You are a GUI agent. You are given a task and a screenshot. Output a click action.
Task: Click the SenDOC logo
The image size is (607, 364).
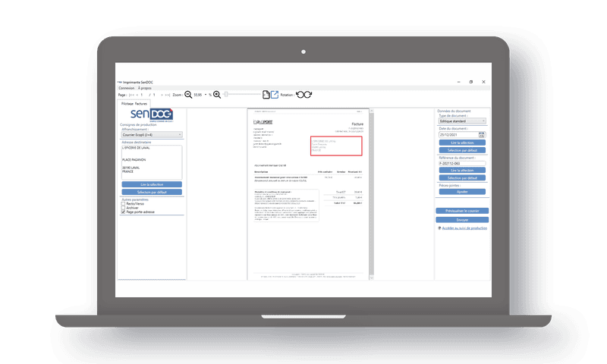pyautogui.click(x=151, y=115)
